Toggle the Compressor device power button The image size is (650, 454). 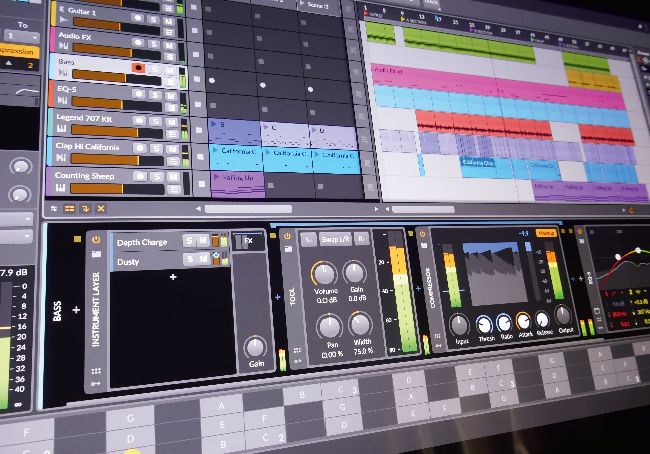pos(422,234)
